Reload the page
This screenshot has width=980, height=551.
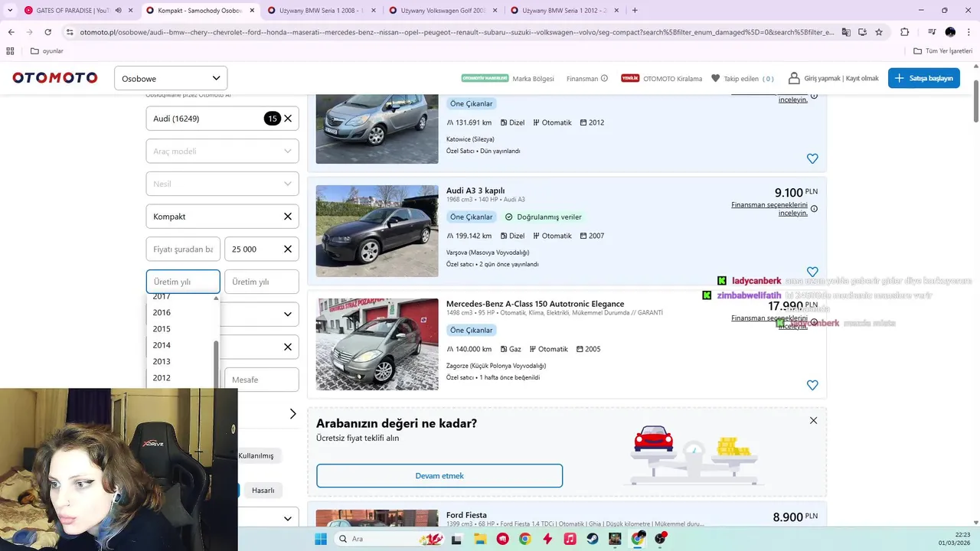point(47,32)
